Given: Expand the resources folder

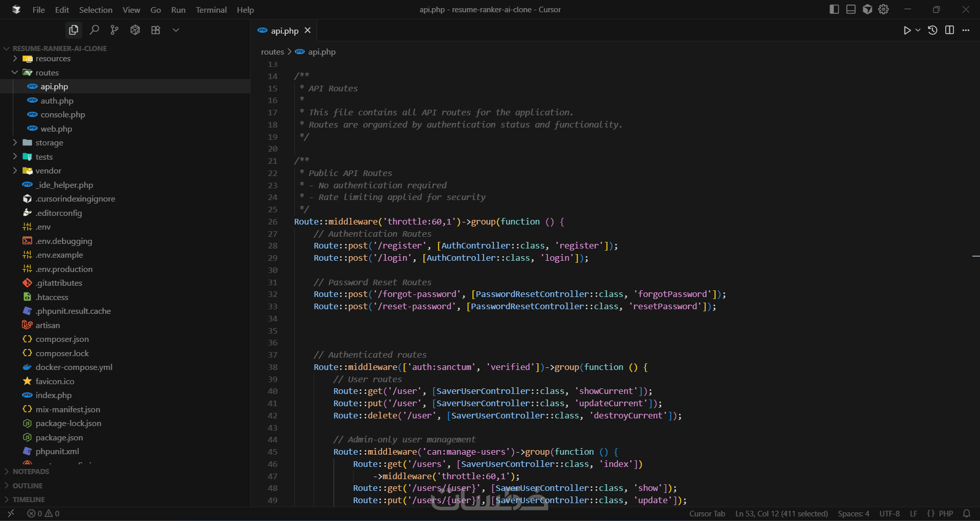Looking at the screenshot, I should click(x=53, y=59).
